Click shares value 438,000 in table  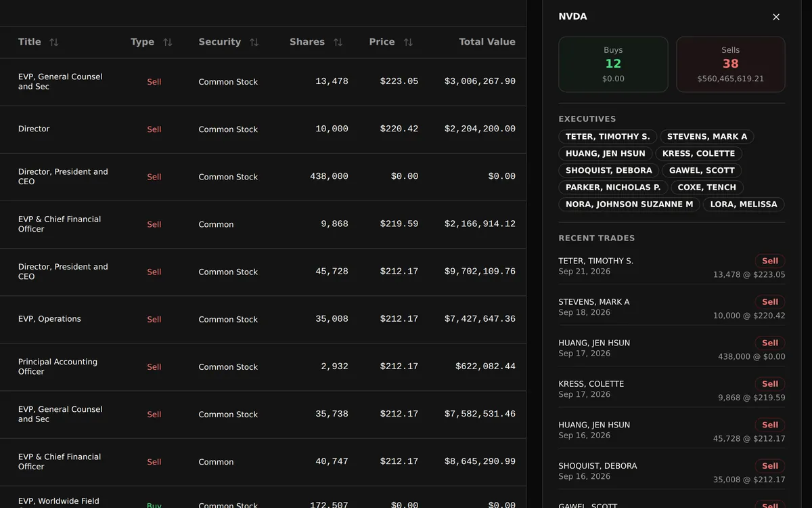(x=329, y=176)
